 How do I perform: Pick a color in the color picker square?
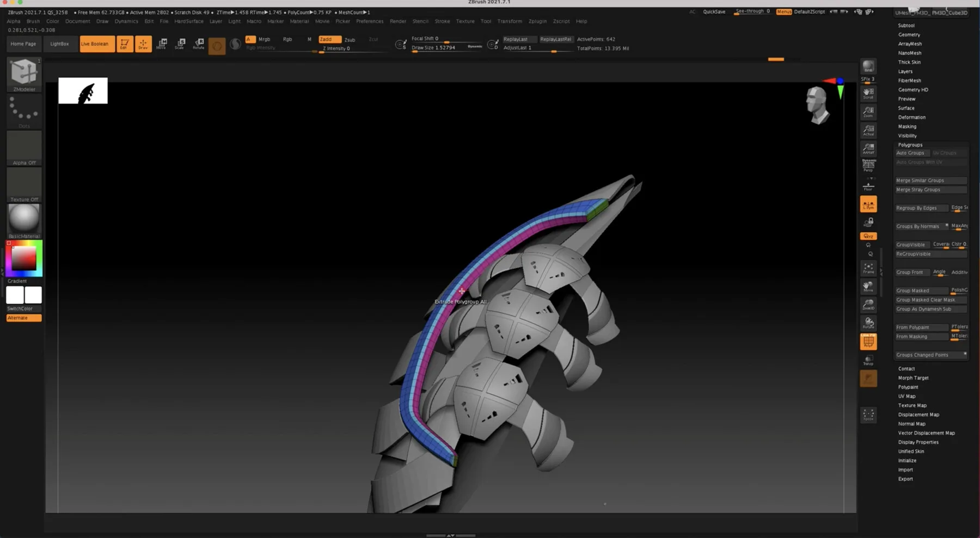click(x=24, y=258)
